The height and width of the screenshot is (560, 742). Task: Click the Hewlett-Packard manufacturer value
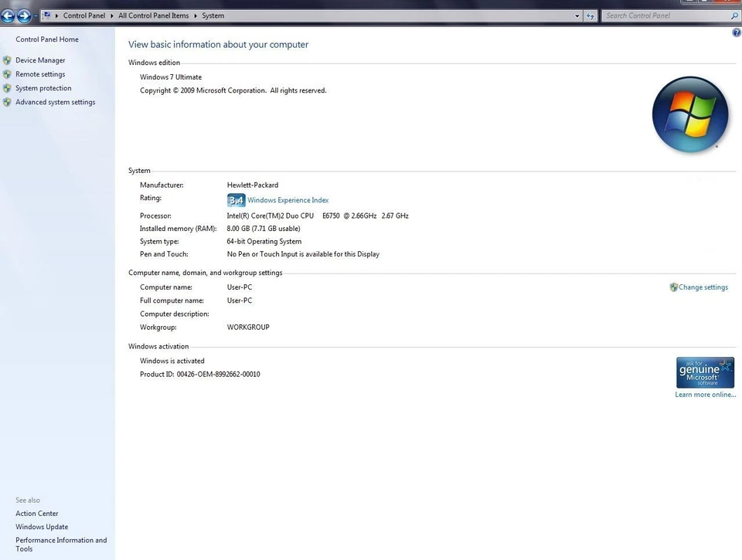253,185
